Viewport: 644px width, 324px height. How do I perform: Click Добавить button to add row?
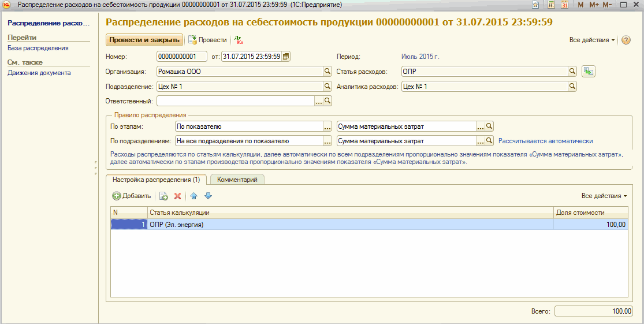(x=132, y=196)
